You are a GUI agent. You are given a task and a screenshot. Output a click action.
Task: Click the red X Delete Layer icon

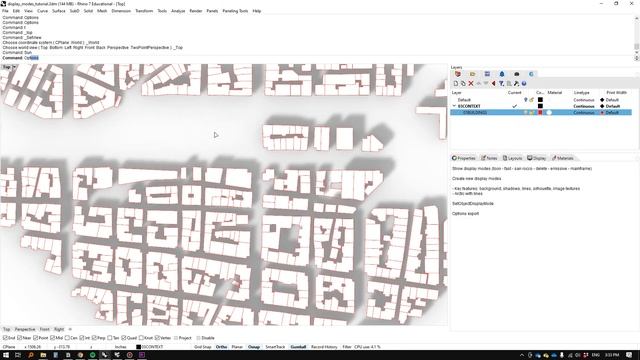471,84
